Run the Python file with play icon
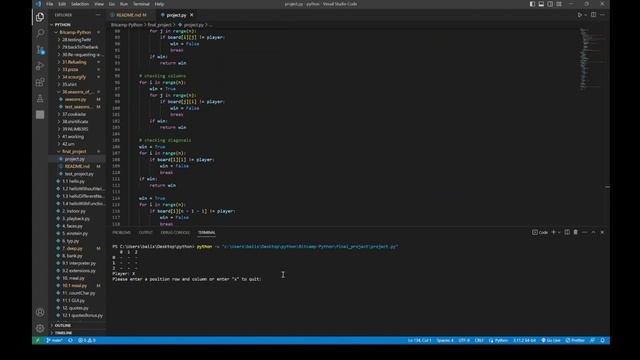The width and height of the screenshot is (640, 360). (x=579, y=15)
